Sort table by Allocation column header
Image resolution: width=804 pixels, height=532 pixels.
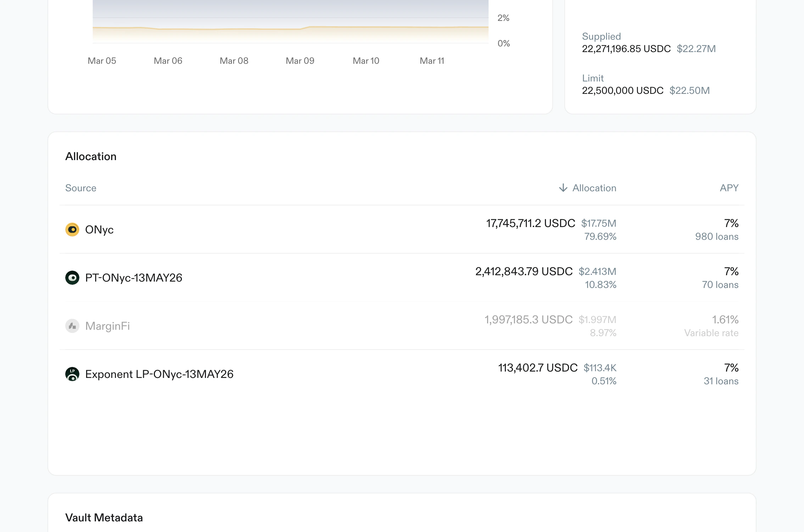click(594, 188)
